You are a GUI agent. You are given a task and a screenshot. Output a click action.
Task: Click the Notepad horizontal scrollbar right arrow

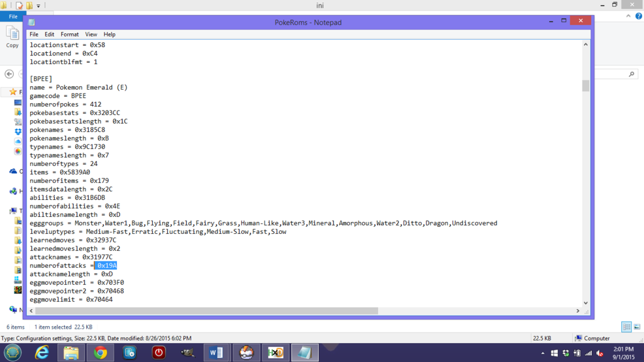click(x=578, y=310)
